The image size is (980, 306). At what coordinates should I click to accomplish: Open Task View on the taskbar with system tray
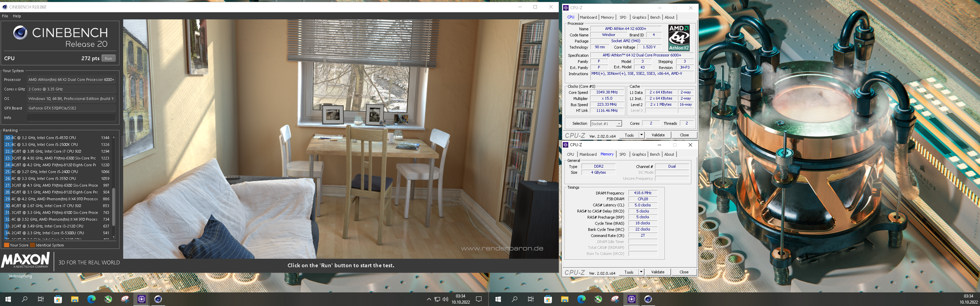click(x=41, y=299)
